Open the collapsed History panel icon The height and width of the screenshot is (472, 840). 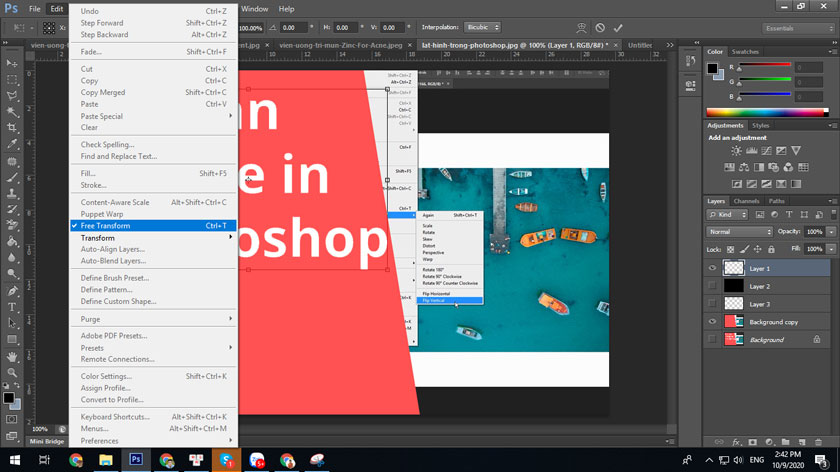(691, 61)
